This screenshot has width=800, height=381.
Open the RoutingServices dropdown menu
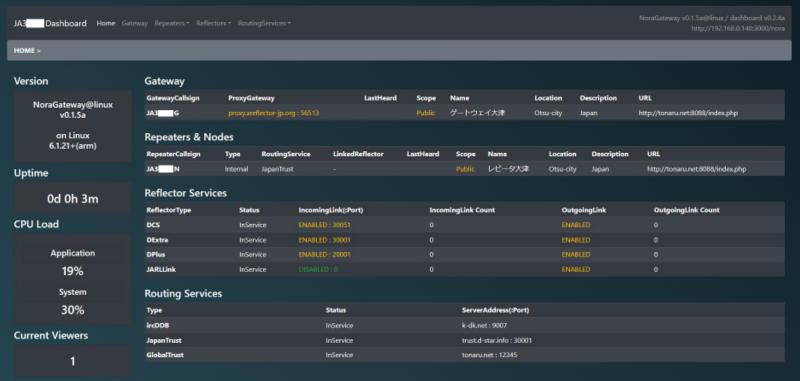tap(264, 23)
